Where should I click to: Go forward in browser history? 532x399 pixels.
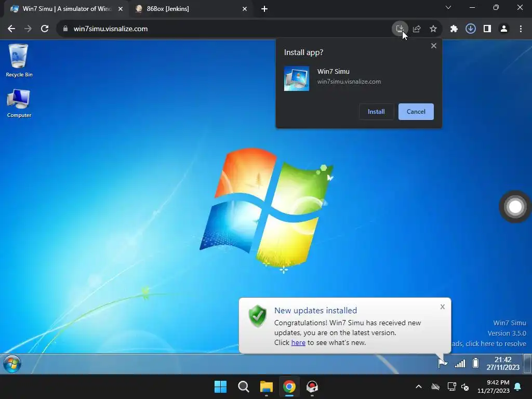coord(28,29)
